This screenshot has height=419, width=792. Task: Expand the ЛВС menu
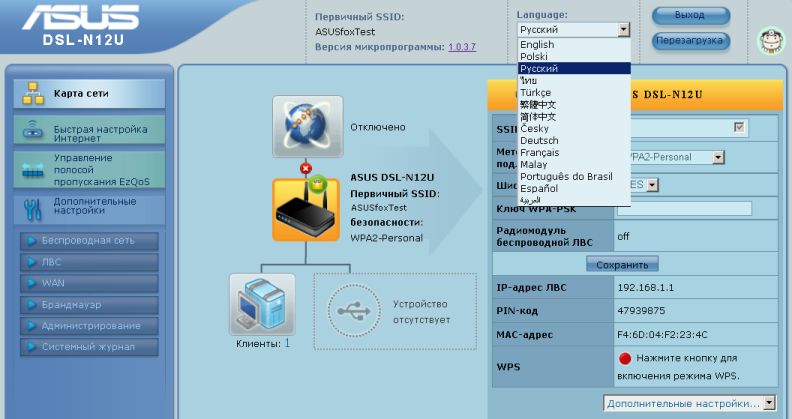[89, 262]
